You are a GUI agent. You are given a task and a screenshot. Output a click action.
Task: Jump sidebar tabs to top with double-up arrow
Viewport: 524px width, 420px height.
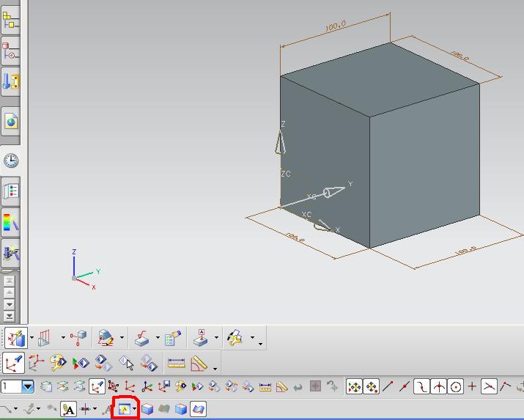click(x=9, y=281)
